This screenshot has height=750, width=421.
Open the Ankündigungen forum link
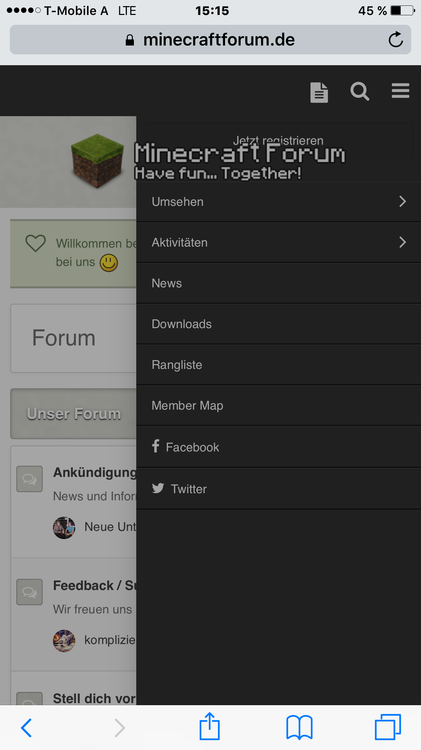coord(94,473)
